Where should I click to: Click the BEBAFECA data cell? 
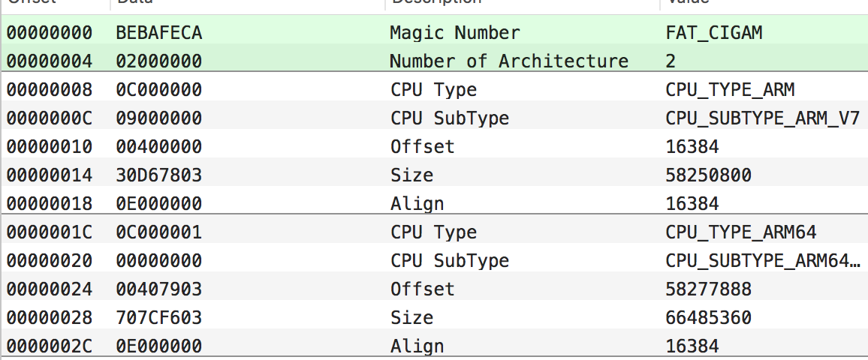tap(158, 33)
